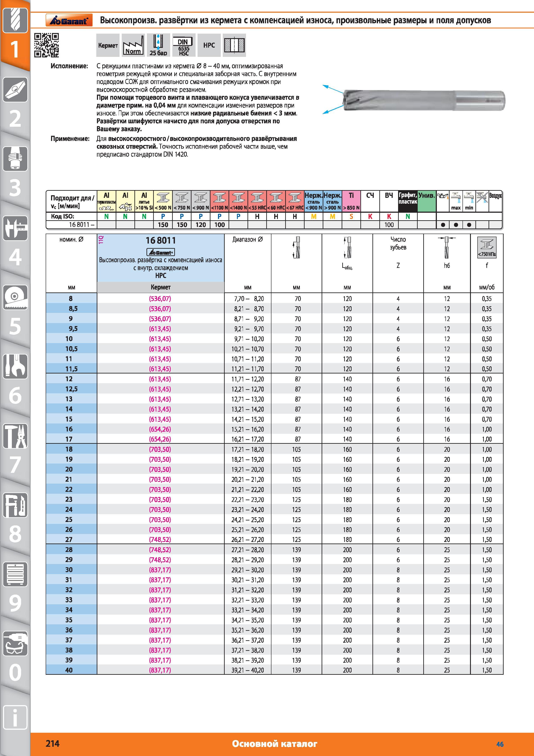This screenshot has height=756, width=534.
Task: Click the 'Al литье >10% Si' material cell
Action: [144, 201]
